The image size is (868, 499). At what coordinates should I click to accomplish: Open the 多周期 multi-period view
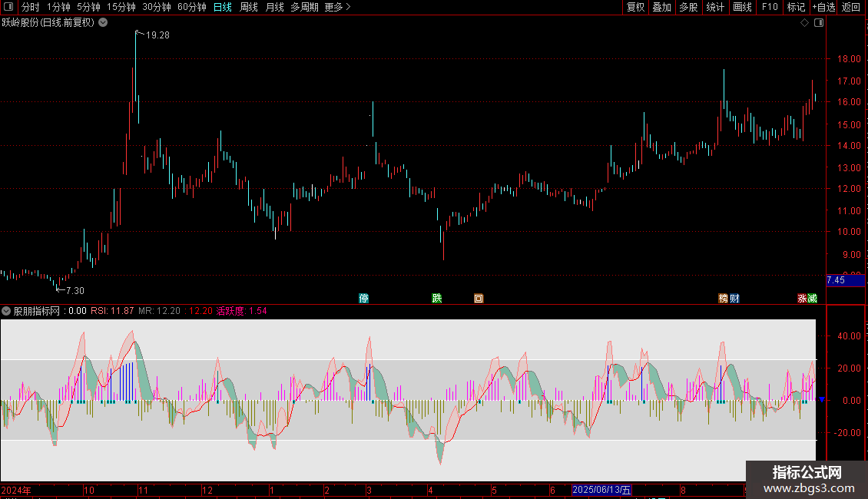pyautogui.click(x=304, y=7)
